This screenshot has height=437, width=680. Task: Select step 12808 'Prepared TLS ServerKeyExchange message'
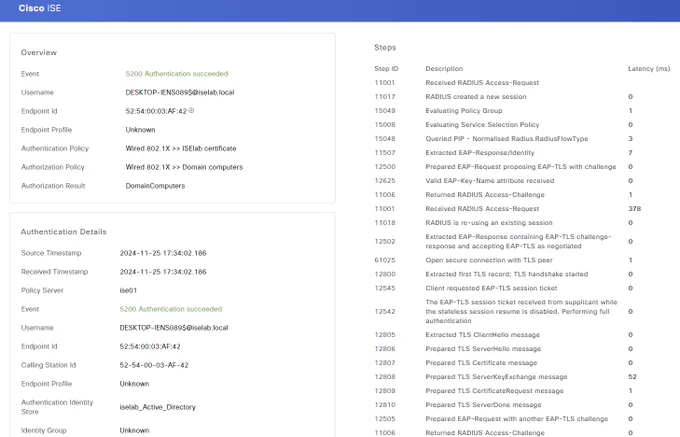[x=496, y=377]
